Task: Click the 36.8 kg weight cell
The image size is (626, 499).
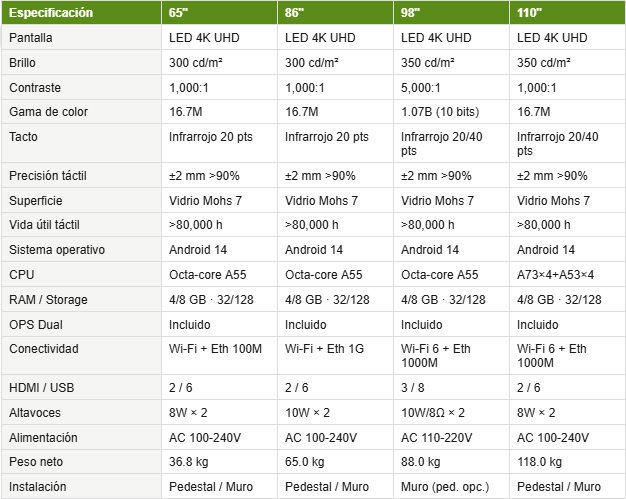Action: coord(220,462)
